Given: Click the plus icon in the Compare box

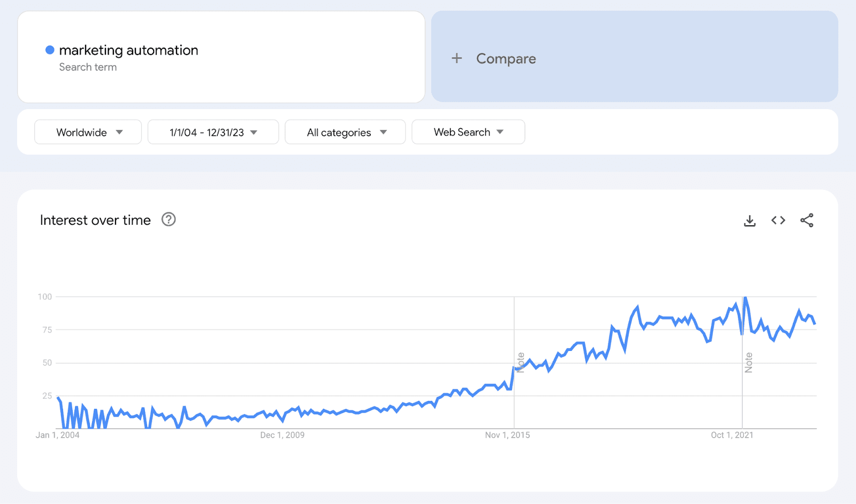Looking at the screenshot, I should [457, 58].
